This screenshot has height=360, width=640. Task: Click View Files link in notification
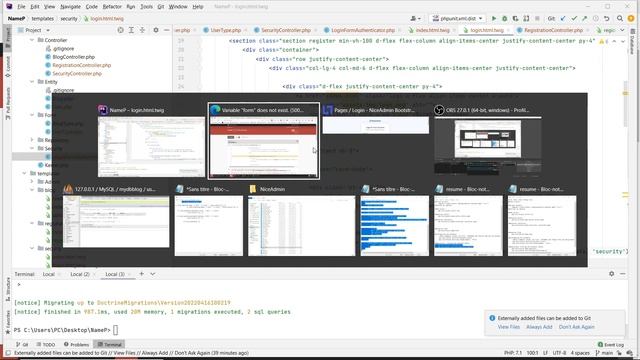tap(509, 327)
